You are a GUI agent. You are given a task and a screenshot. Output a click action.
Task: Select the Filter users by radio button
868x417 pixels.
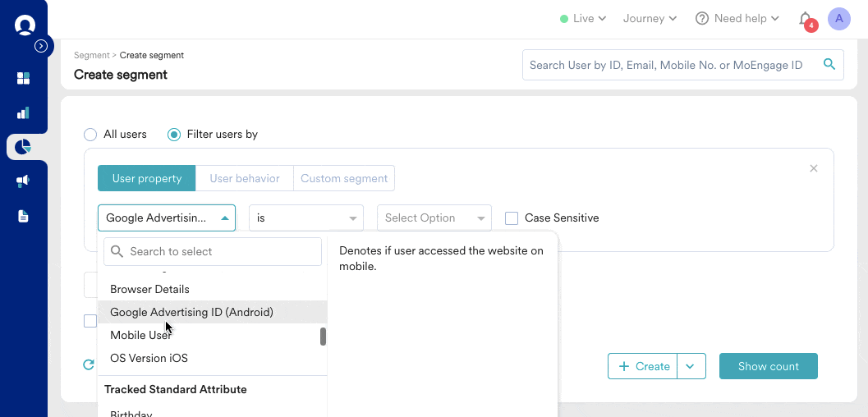click(174, 135)
